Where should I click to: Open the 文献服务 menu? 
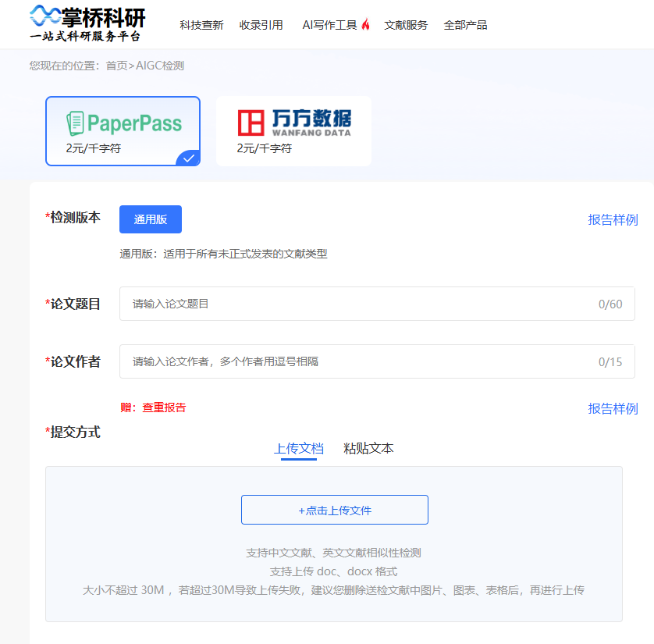tap(404, 24)
